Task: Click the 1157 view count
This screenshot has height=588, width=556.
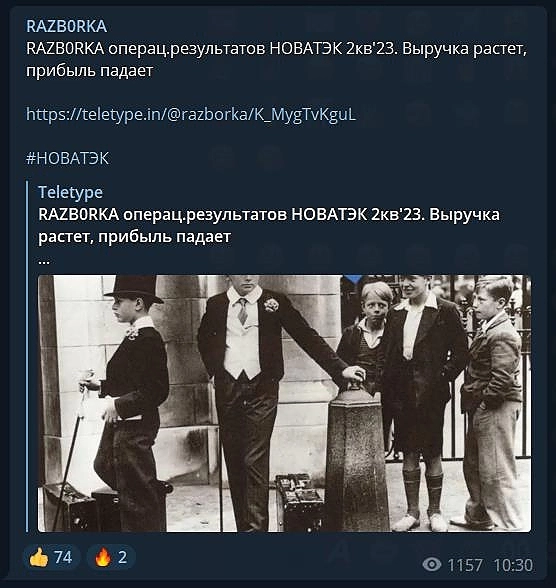Action: (x=465, y=565)
